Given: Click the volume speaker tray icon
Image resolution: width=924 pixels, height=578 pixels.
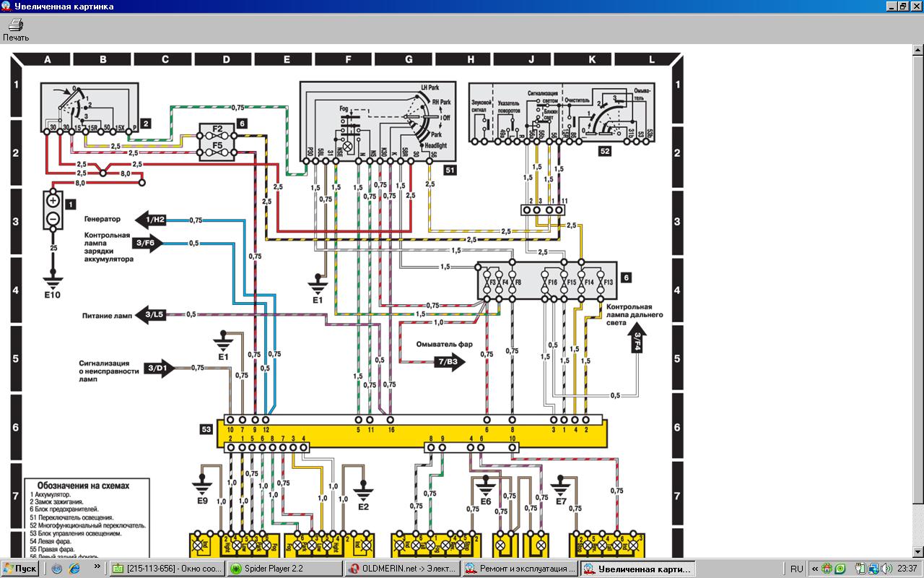Looking at the screenshot, I should tap(884, 569).
